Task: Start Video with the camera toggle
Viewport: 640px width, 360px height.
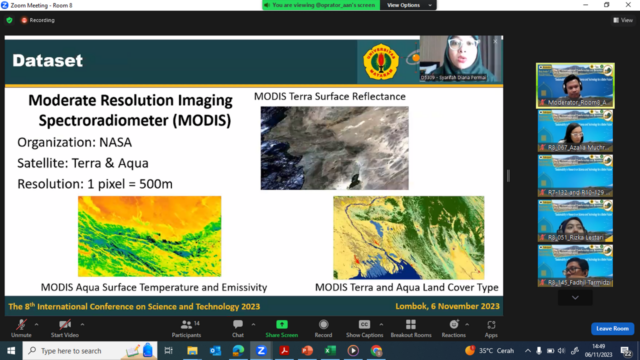Action: click(65, 329)
